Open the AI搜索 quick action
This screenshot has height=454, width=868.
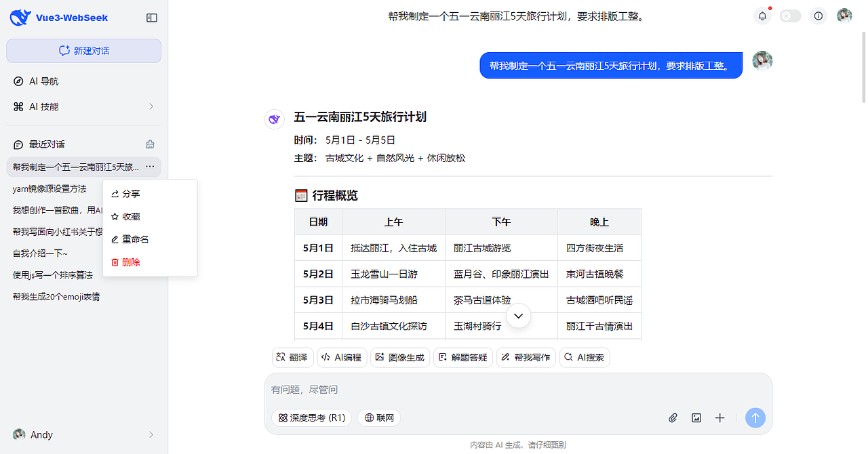pyautogui.click(x=584, y=357)
